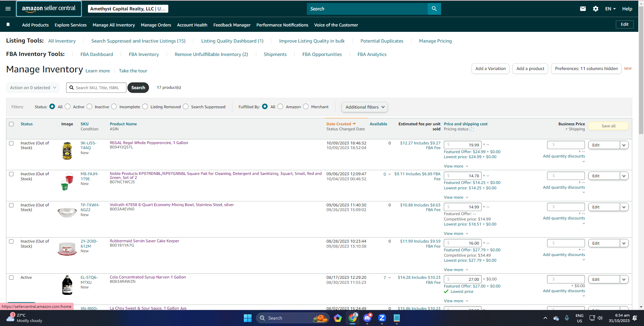This screenshot has height=326, width=644.
Task: Click the magnifier search button in header
Action: point(434,9)
